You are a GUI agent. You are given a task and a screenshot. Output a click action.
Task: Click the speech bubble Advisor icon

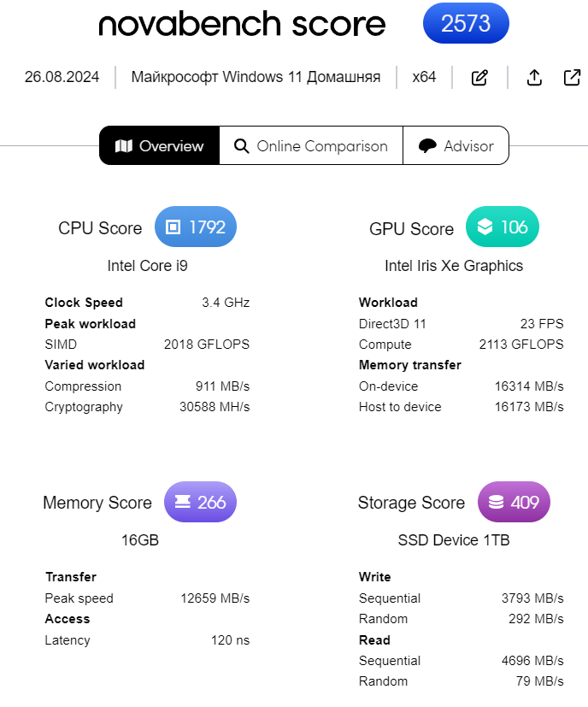[x=427, y=146]
